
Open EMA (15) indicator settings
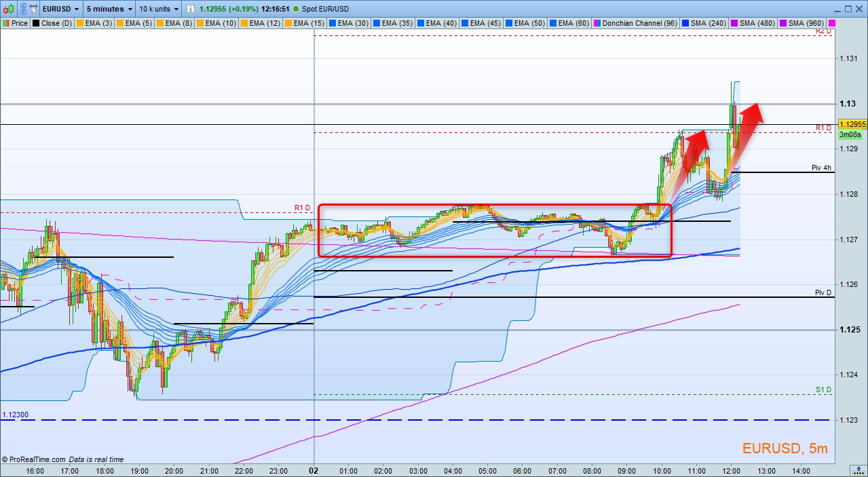click(305, 23)
